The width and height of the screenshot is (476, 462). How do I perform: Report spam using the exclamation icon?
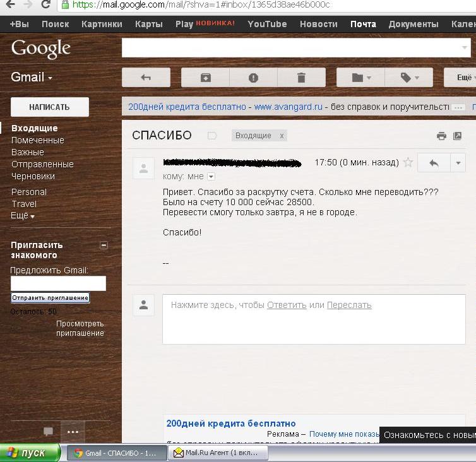coord(253,78)
